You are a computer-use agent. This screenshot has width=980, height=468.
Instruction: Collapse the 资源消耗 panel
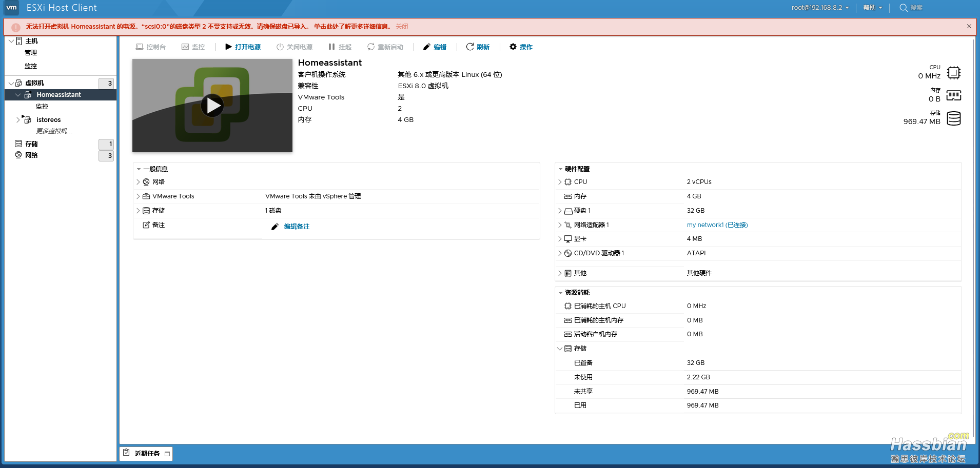(x=560, y=293)
